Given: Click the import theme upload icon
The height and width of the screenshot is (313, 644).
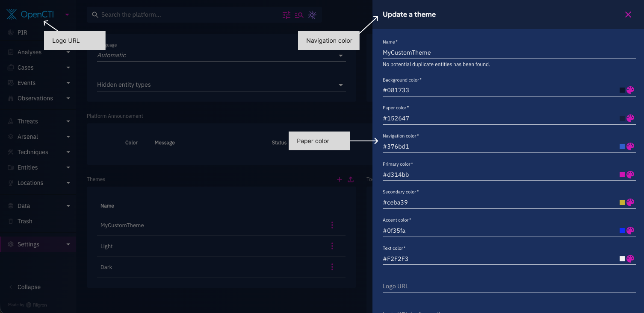Looking at the screenshot, I should [x=351, y=179].
